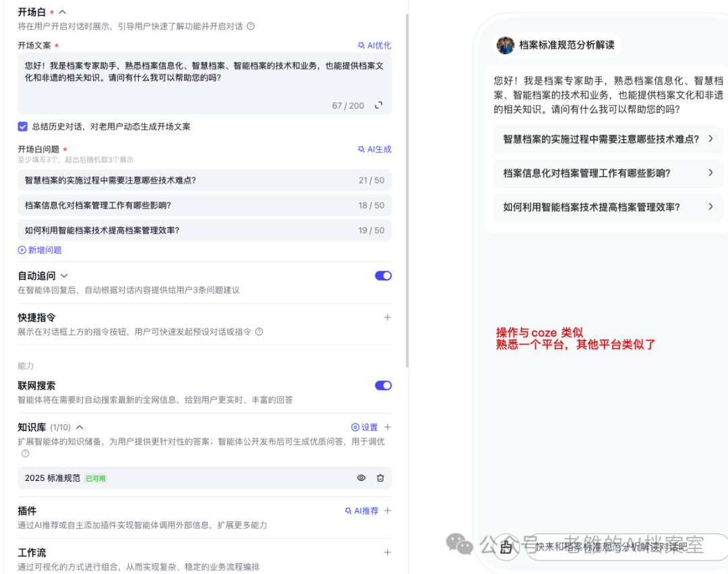Image resolution: width=728 pixels, height=574 pixels.
Task: Select preview suggestion 如何利用智能档案技术提高档案管理效率
Action: click(x=608, y=207)
